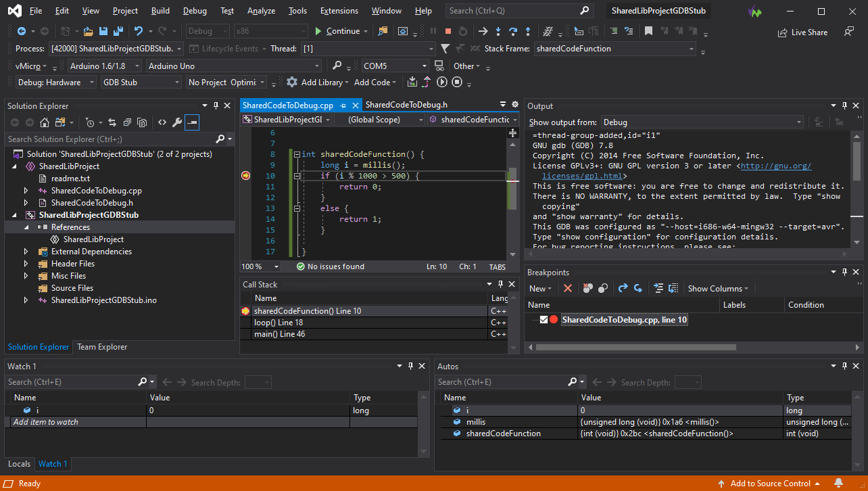Image resolution: width=868 pixels, height=491 pixels.
Task: Stop debugging with the red square
Action: pyautogui.click(x=448, y=31)
